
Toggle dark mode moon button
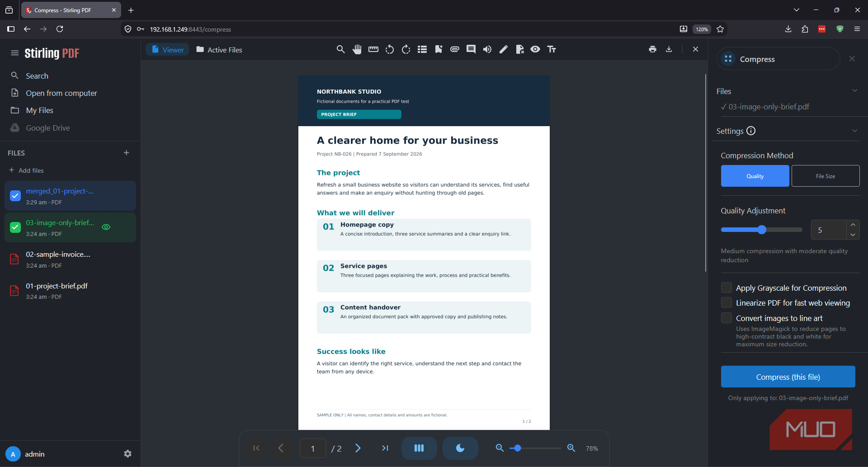(460, 448)
